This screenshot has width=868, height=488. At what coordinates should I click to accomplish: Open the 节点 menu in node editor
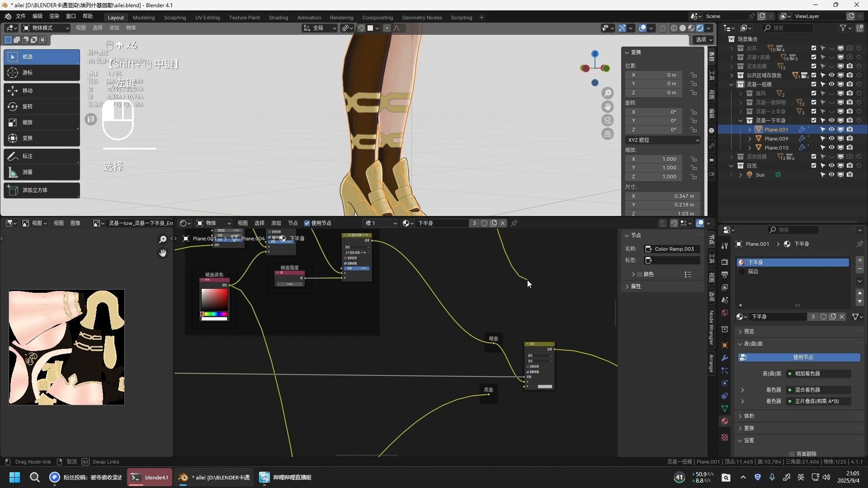(x=293, y=223)
